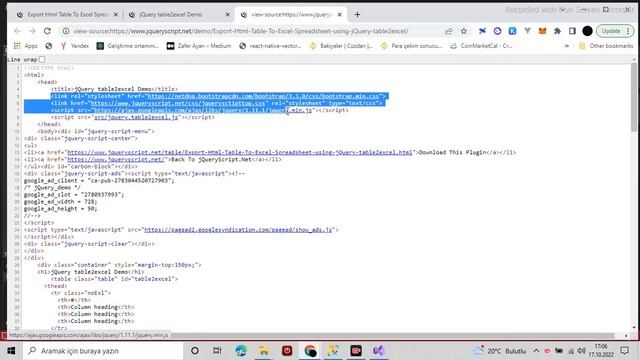Close the jQuery table2excel Demo tab
The width and height of the screenshot is (640, 360).
click(227, 15)
